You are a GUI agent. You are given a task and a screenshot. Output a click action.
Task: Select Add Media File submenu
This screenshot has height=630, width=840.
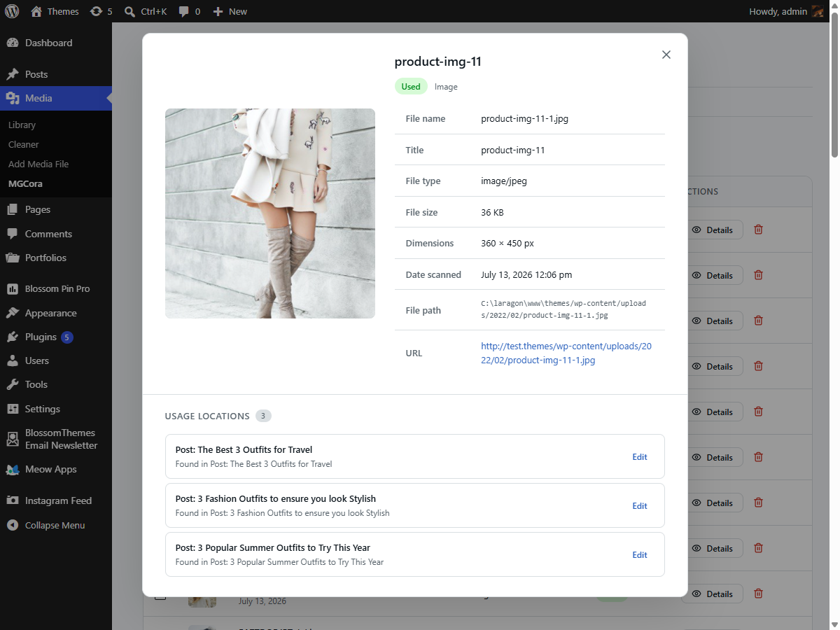pos(38,164)
